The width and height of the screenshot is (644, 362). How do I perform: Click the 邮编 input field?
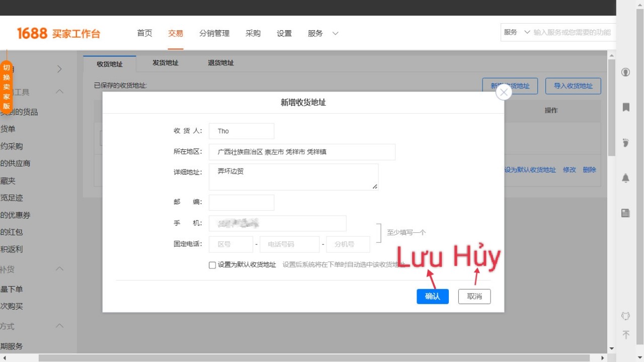coord(242,203)
